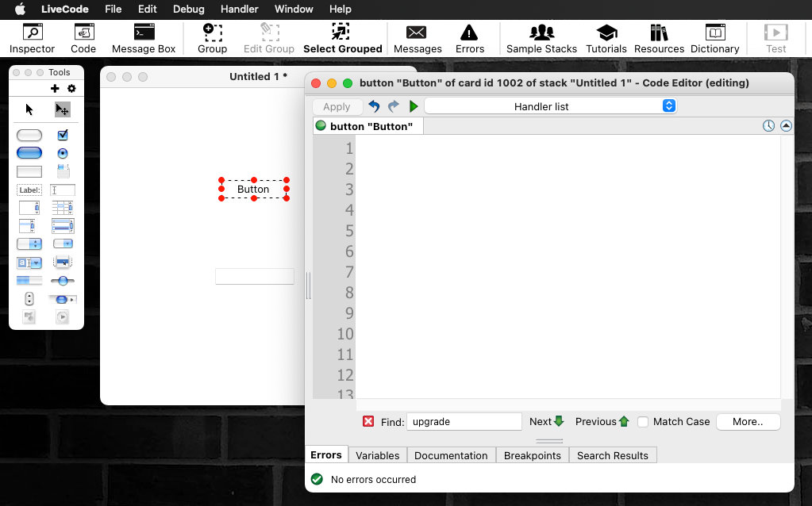Open the Code editor toolbar icon
This screenshot has height=506, width=812.
point(83,39)
